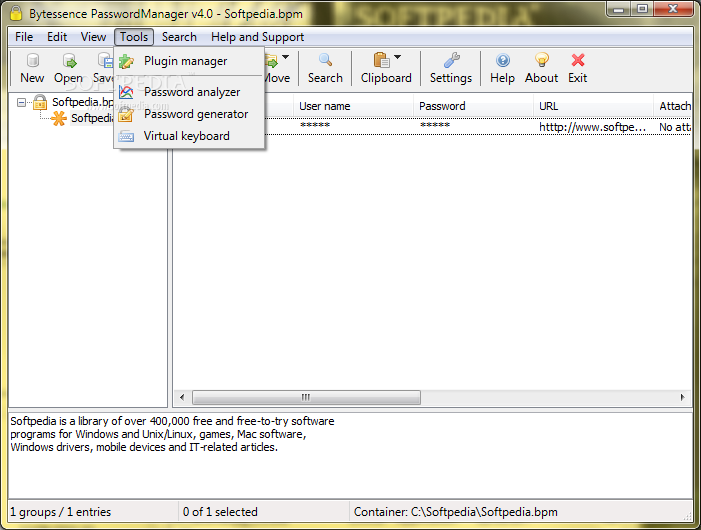
Task: Click the '0 of 1 selected' status
Action: coord(220,512)
